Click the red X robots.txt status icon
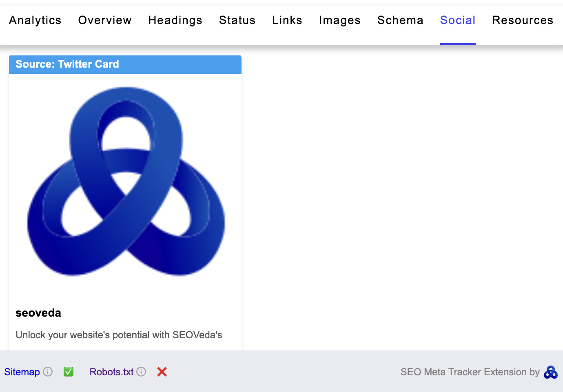563x392 pixels. pyautogui.click(x=162, y=372)
